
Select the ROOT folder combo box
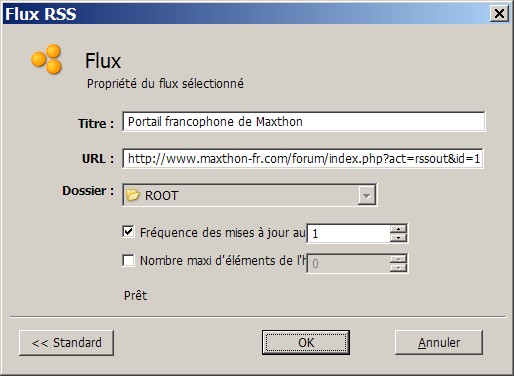coord(250,195)
